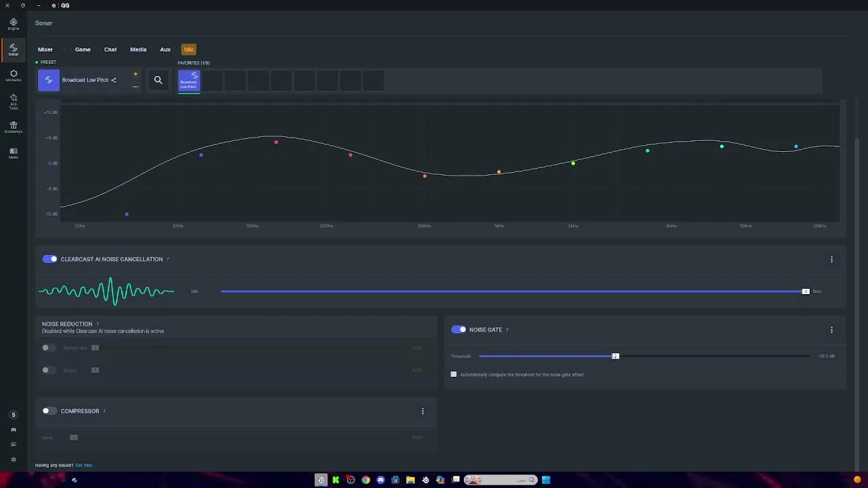Viewport: 868px width, 488px height.
Task: Switch to the Media tab
Action: pos(138,49)
